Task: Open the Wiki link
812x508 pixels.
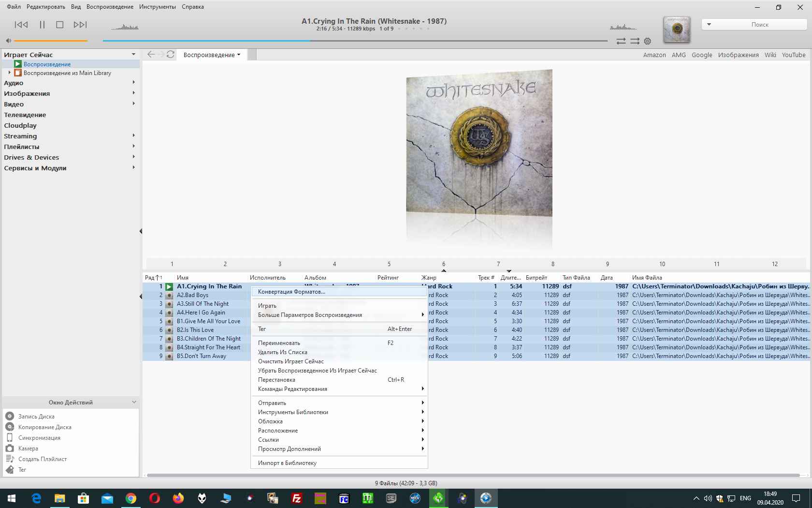Action: pos(770,55)
